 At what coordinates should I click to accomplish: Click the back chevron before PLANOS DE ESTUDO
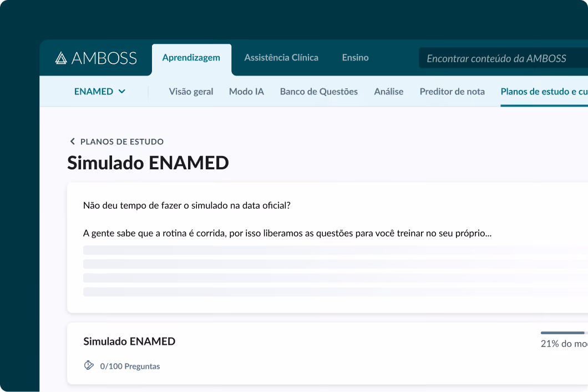coord(72,142)
